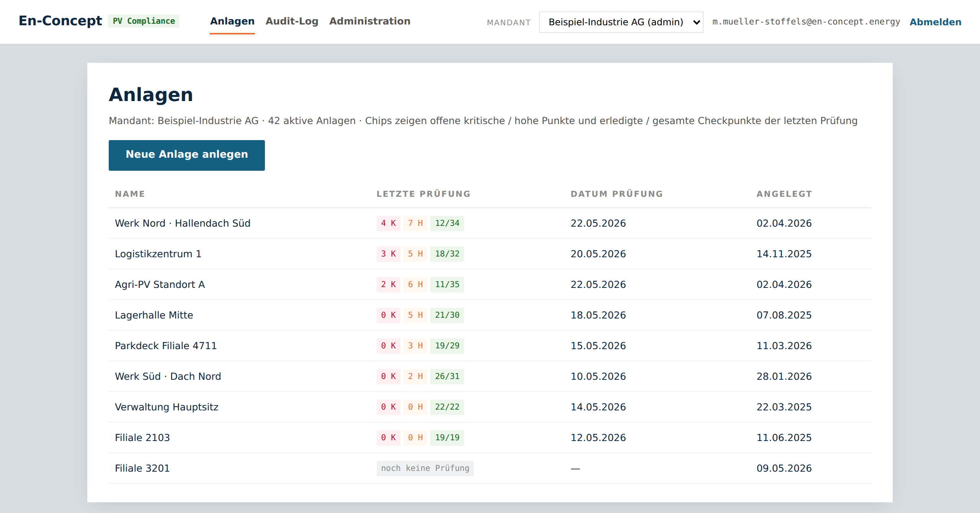Click the LETZTE PRÜFUNG column header
This screenshot has width=980, height=513.
423,194
